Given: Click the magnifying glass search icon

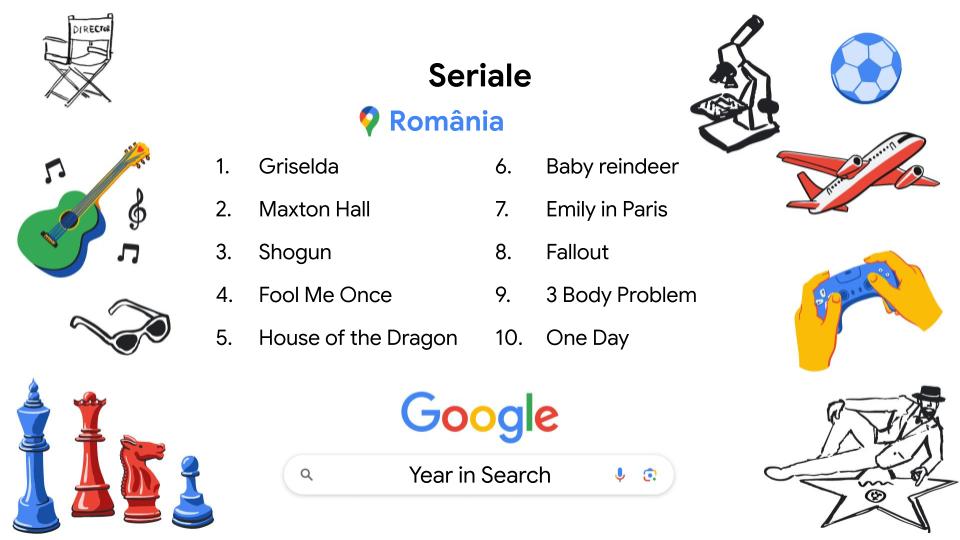Looking at the screenshot, I should 307,475.
